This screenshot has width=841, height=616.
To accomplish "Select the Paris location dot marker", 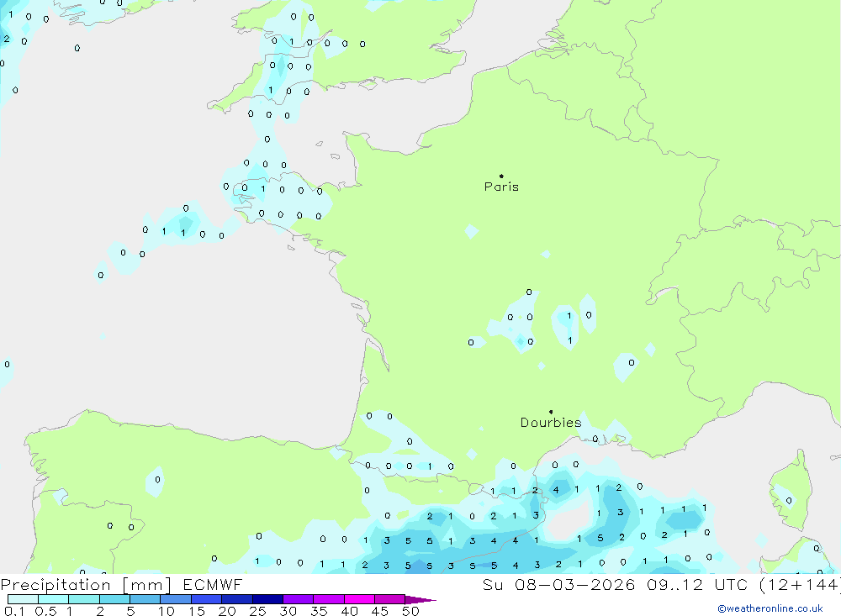I will tap(501, 176).
